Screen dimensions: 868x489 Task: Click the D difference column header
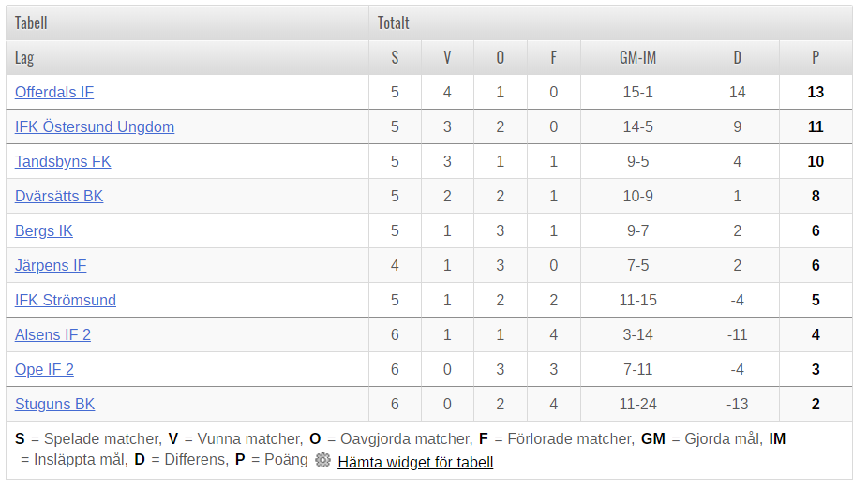coord(738,57)
